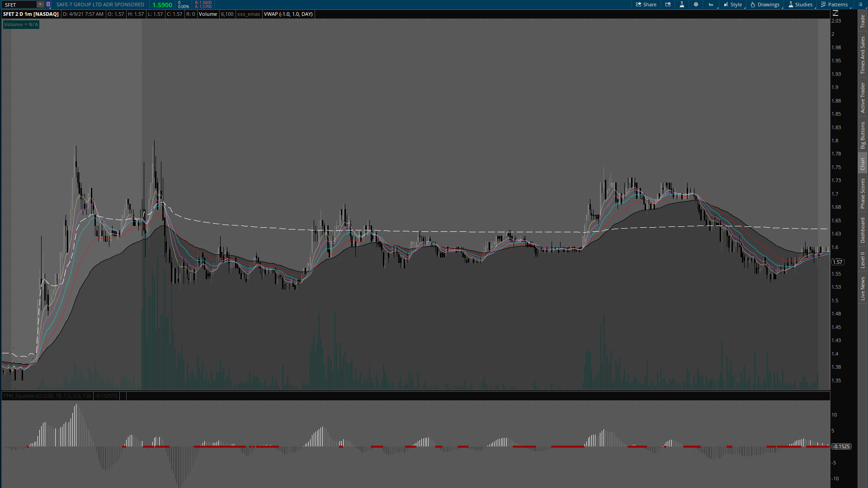Click the Live News sidebar tab

(x=863, y=289)
